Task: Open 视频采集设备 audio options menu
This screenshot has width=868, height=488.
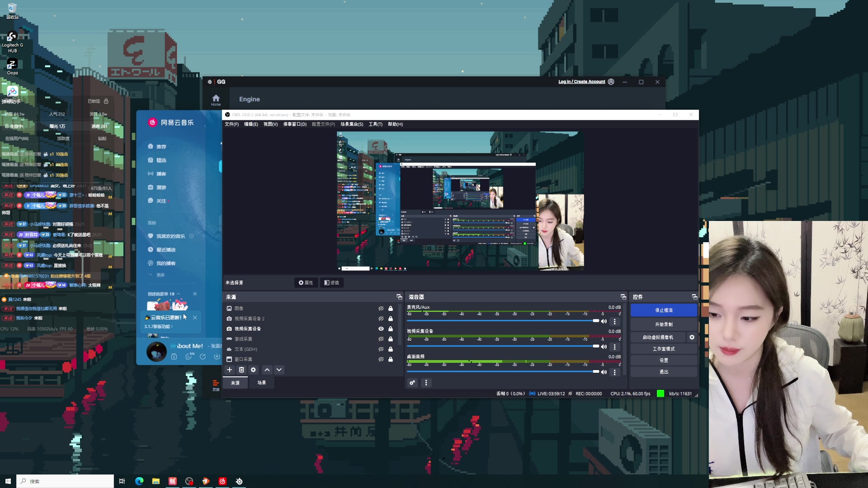Action: pos(614,347)
